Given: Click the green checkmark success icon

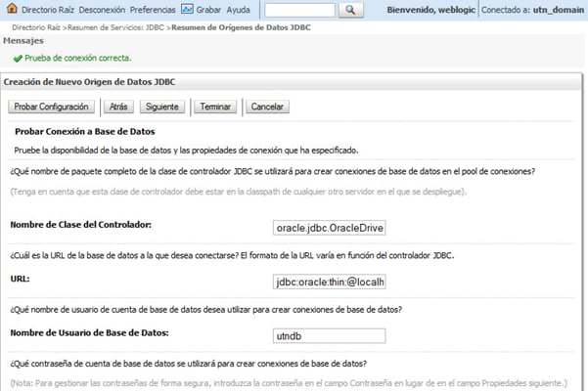Looking at the screenshot, I should 18,59.
